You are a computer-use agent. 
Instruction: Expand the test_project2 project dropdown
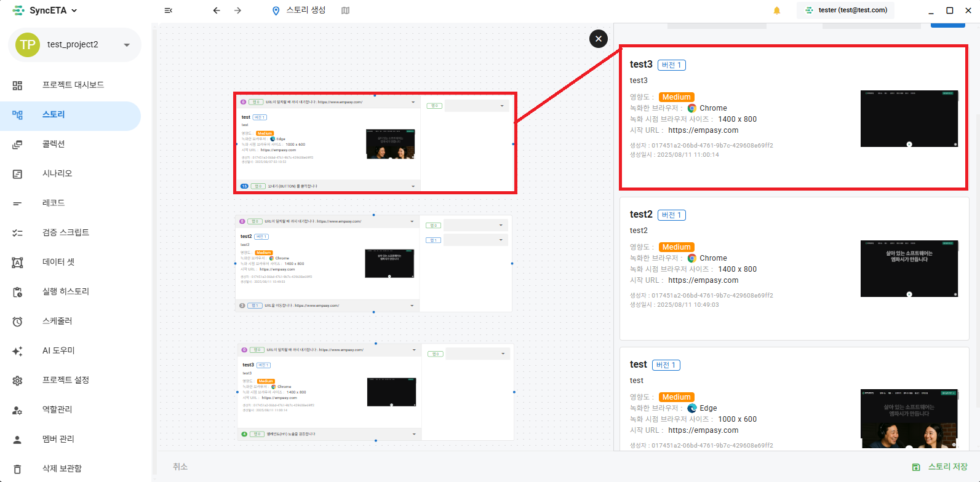[x=127, y=45]
